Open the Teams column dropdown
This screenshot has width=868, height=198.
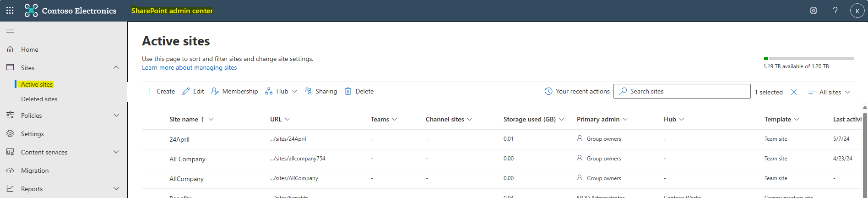pos(384,119)
